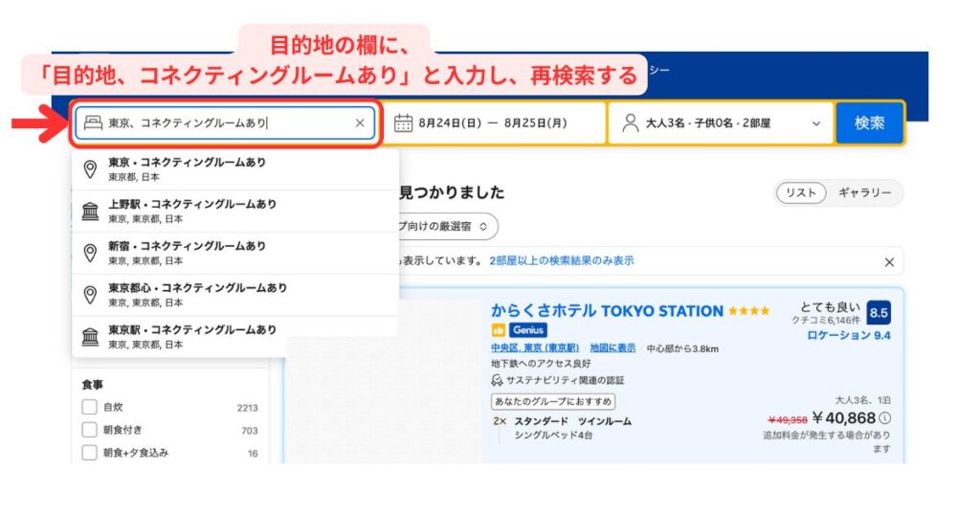The image size is (980, 515).
Task: Click the price info icon beside ¥40,868
Action: coord(885,418)
